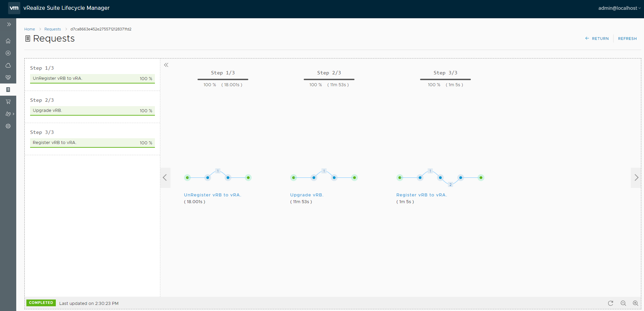The image size is (644, 311).
Task: Go to Requests breadcrumb link
Action: (52, 29)
